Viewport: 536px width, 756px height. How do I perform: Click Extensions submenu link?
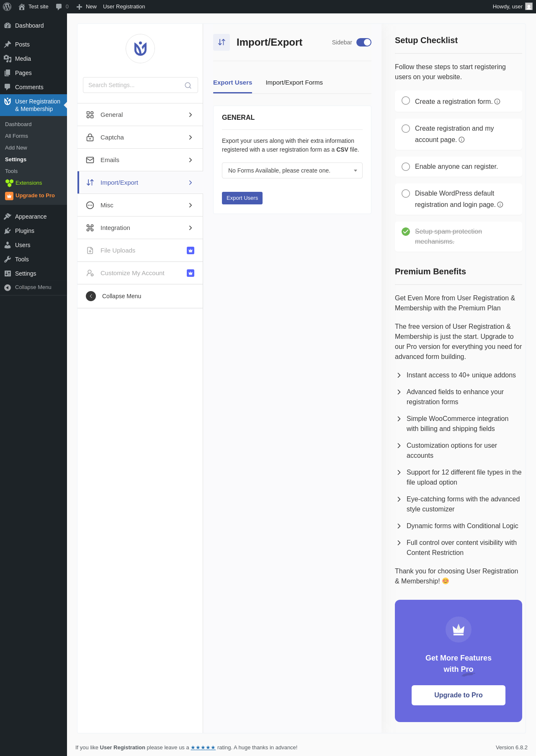[x=28, y=183]
